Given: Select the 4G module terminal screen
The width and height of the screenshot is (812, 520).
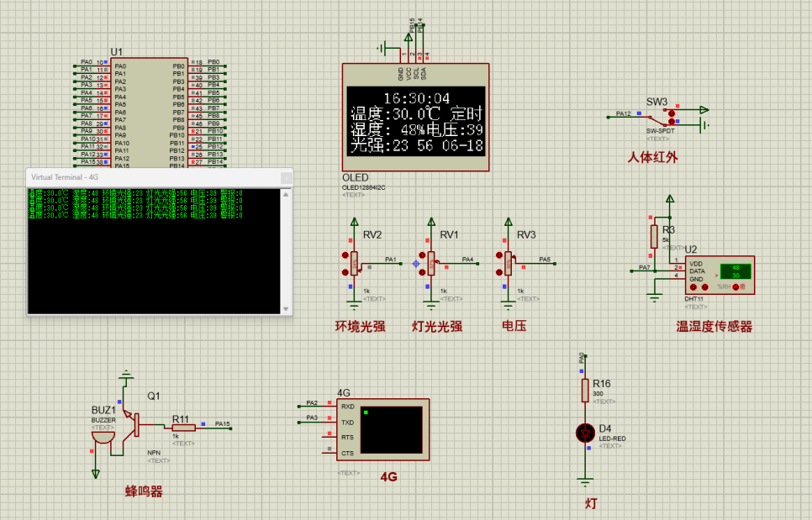Looking at the screenshot, I should pos(393,429).
